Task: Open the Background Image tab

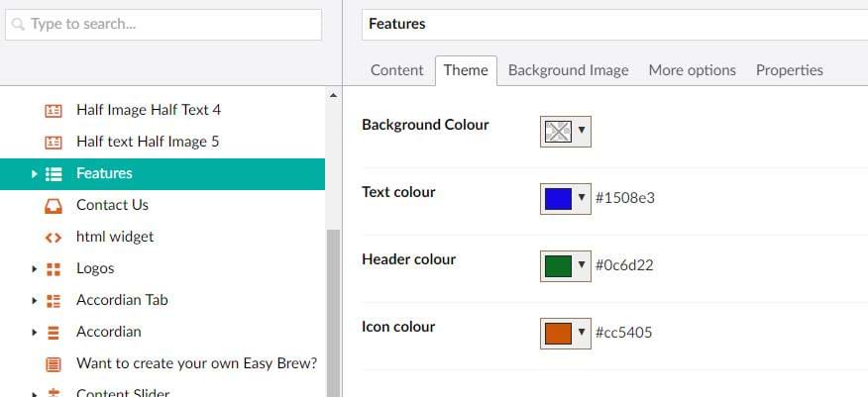Action: coord(568,70)
